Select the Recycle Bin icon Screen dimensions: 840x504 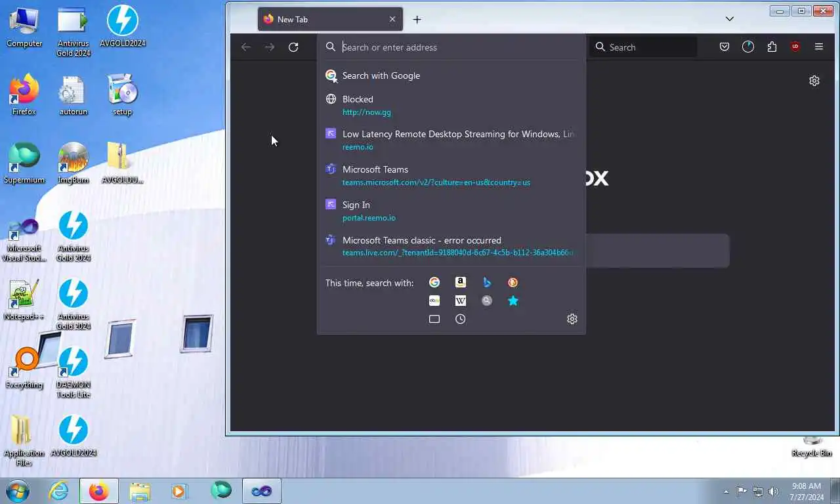click(x=812, y=448)
